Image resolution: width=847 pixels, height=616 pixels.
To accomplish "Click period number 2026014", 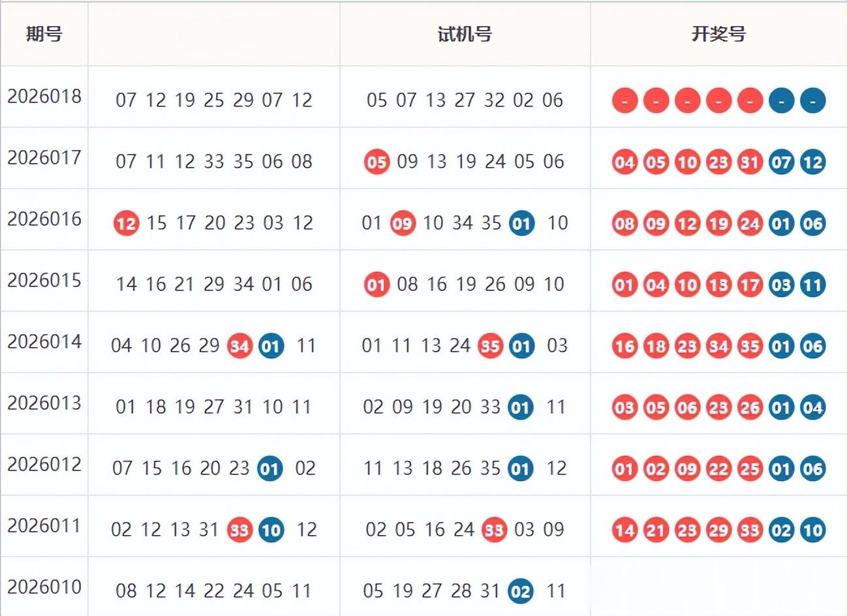I will coord(44,342).
